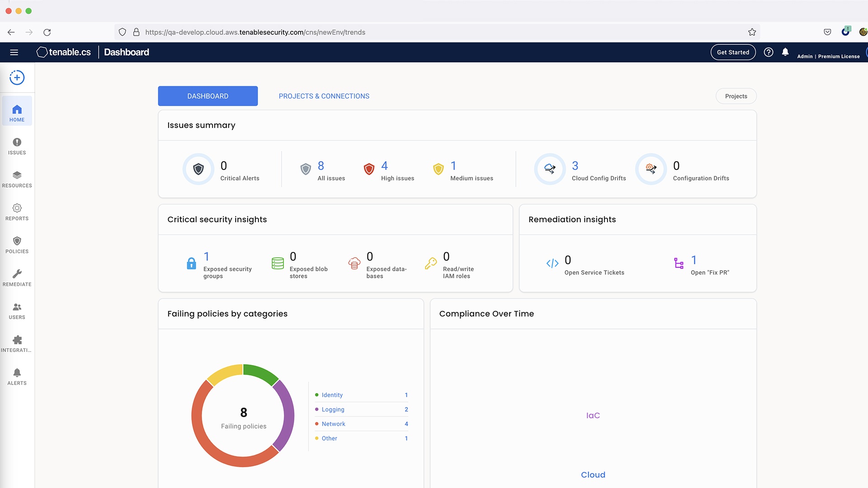Screen dimensions: 868x488
Task: Click the Projects filter button
Action: [736, 96]
